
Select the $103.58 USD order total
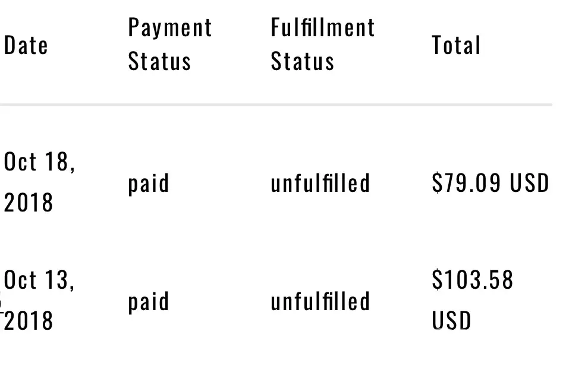pyautogui.click(x=472, y=301)
